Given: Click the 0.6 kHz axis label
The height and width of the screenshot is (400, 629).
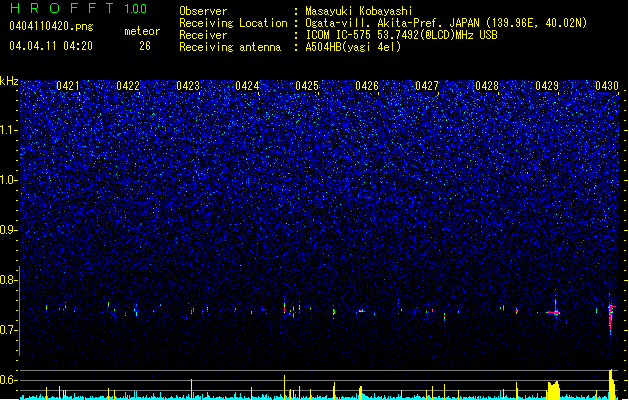Looking at the screenshot, I should [8, 380].
